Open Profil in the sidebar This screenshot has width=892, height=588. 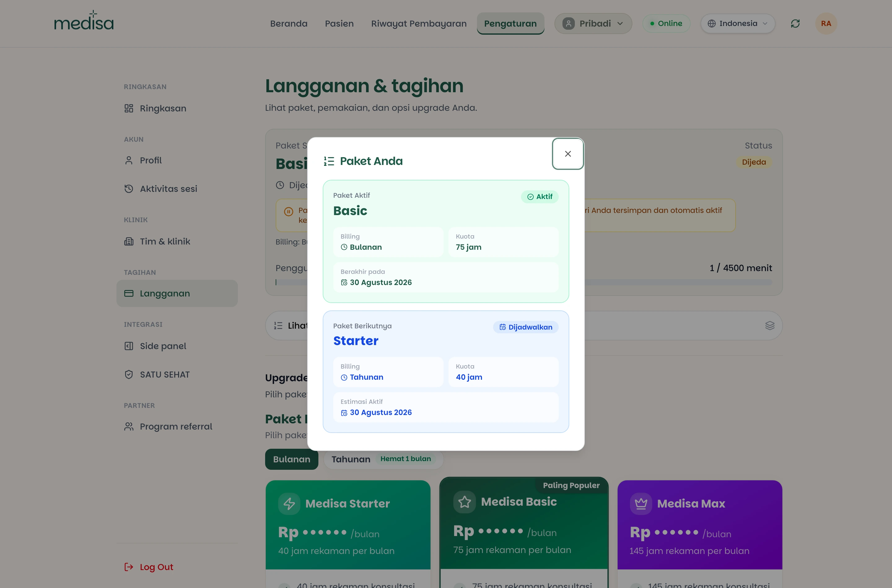(177, 161)
